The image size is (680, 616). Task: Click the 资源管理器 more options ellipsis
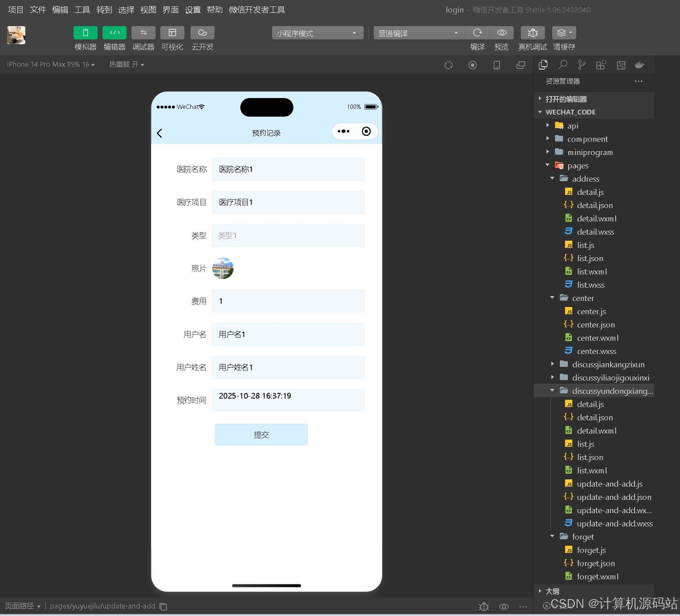(639, 81)
